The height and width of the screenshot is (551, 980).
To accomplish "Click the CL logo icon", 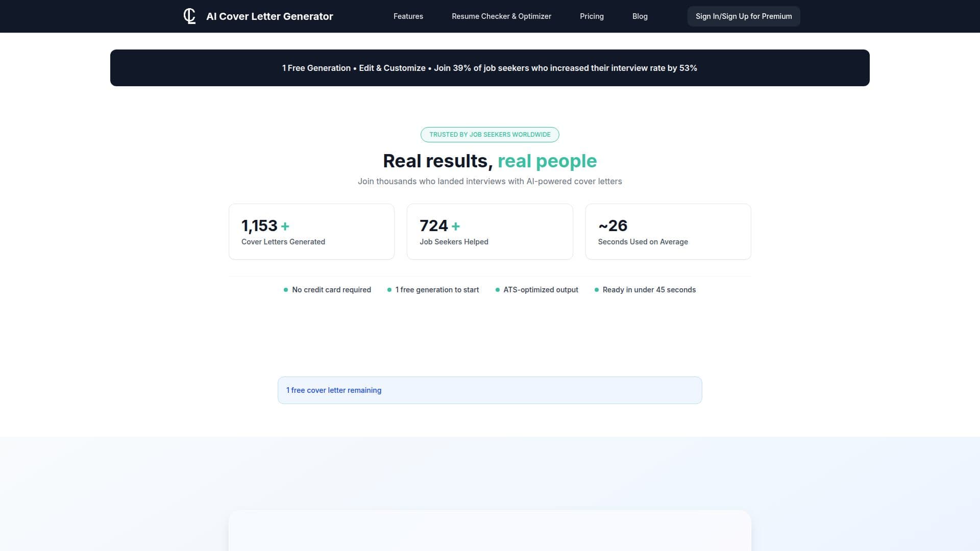I will tap(189, 16).
